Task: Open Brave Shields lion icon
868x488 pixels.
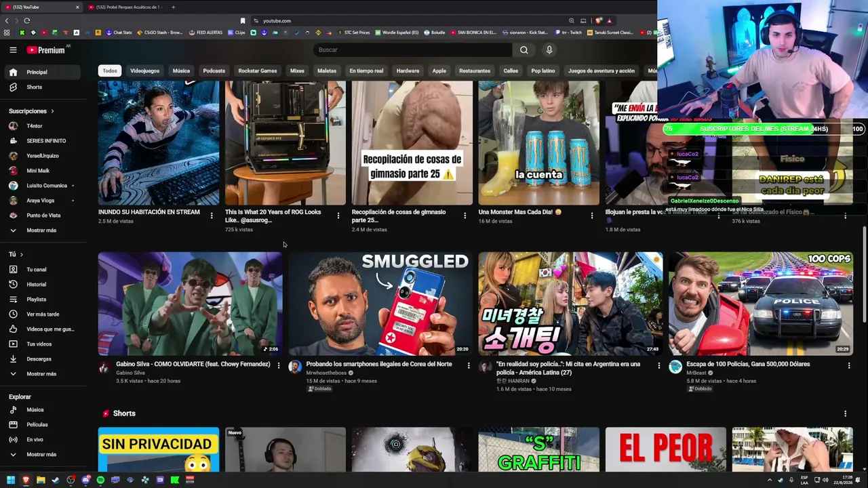Action: (599, 21)
